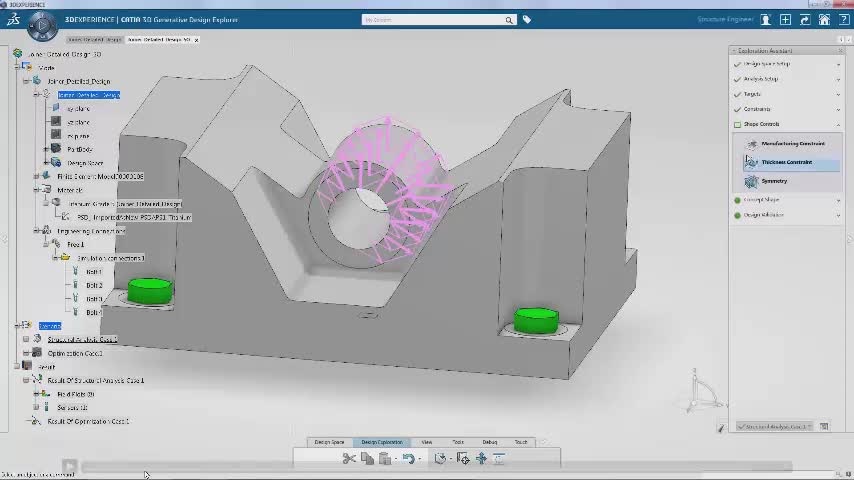Click the last icon in bottom toolbar
The width and height of the screenshot is (854, 480).
(x=499, y=459)
